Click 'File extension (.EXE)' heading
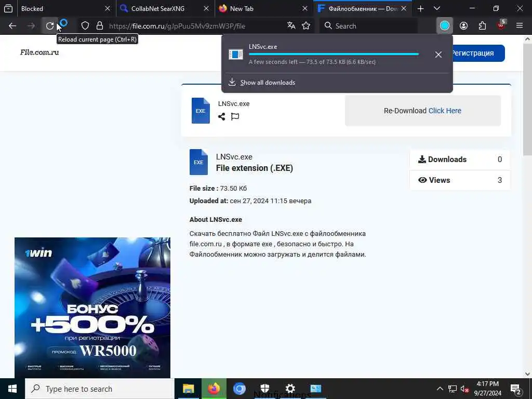 tap(255, 168)
